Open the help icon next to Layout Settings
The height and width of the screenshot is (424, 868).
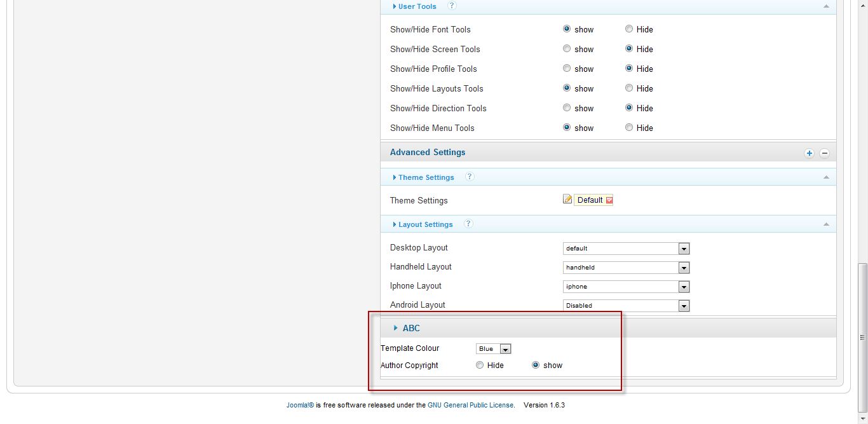coord(468,224)
